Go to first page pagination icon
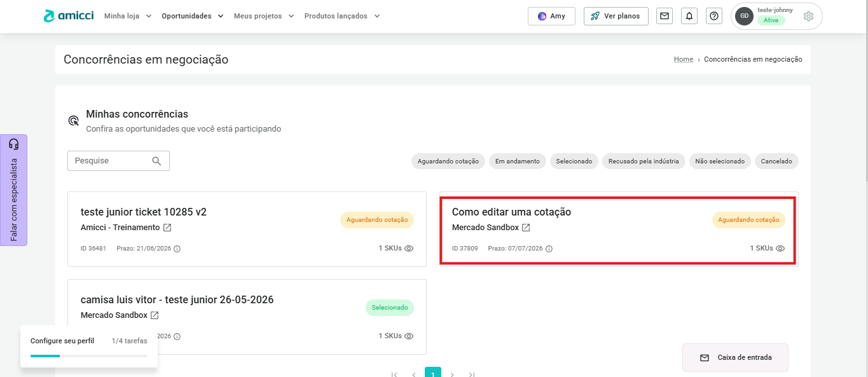 [x=394, y=374]
